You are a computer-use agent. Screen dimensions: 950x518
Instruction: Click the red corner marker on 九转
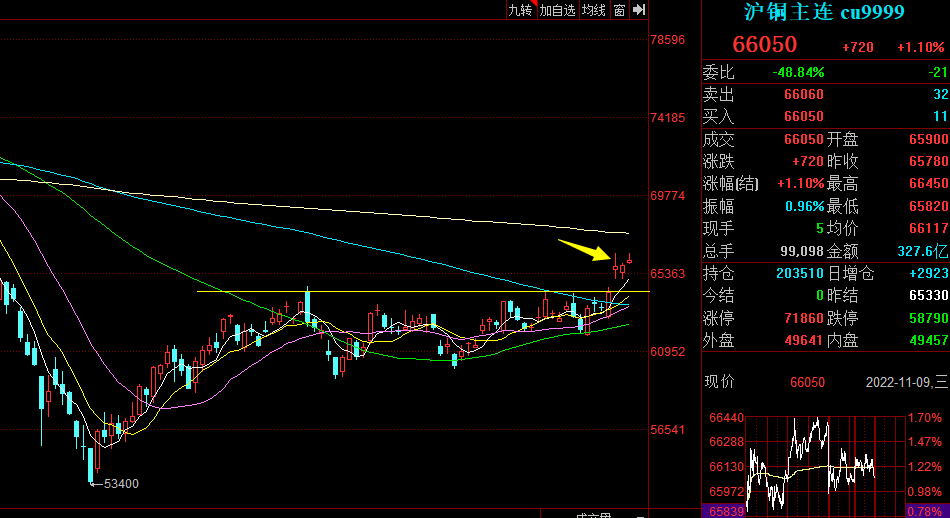click(x=534, y=3)
